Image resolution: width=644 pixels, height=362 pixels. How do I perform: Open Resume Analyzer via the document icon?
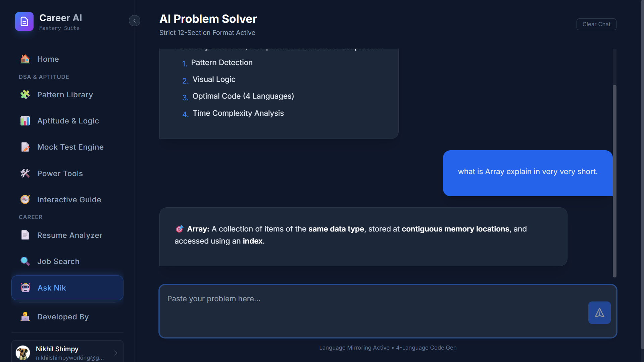(25, 235)
